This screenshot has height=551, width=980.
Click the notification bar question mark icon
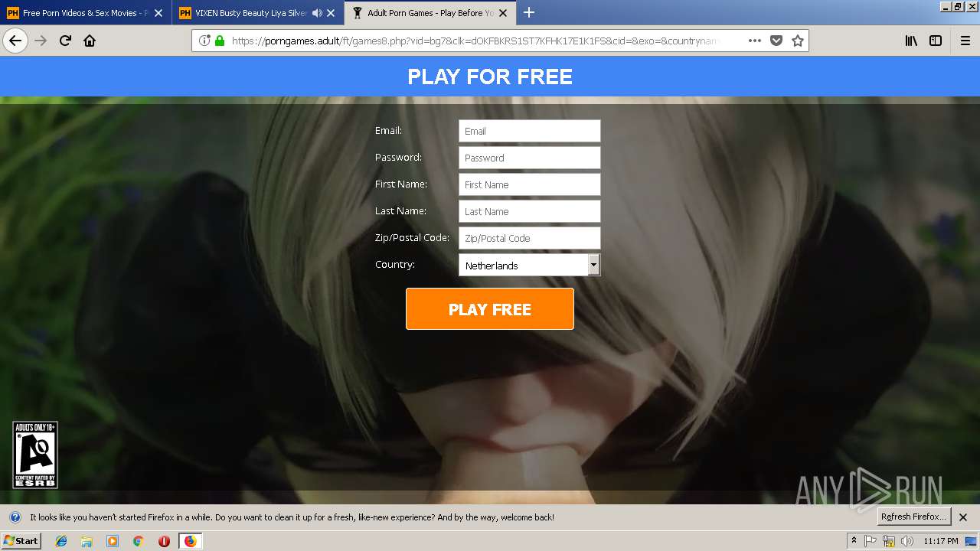15,517
